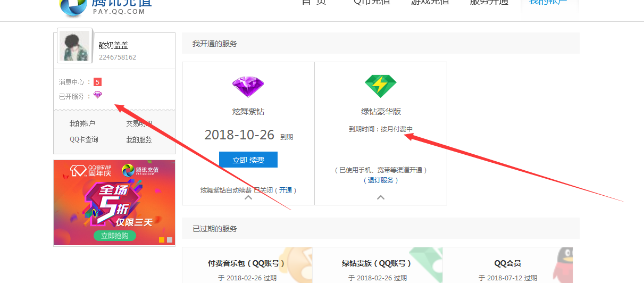Viewport: 644px width, 283px height.
Task: Click the 炫舞紫钻 service name
Action: [248, 112]
